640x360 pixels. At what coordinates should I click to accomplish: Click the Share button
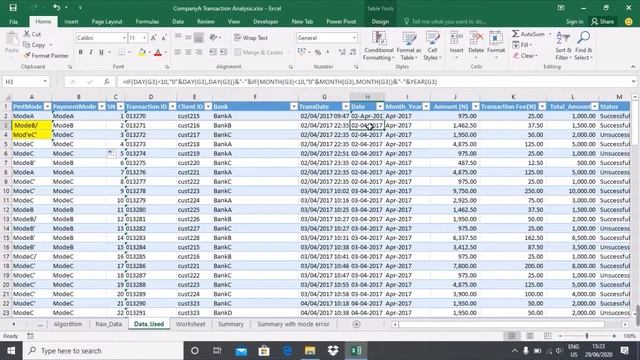click(602, 22)
